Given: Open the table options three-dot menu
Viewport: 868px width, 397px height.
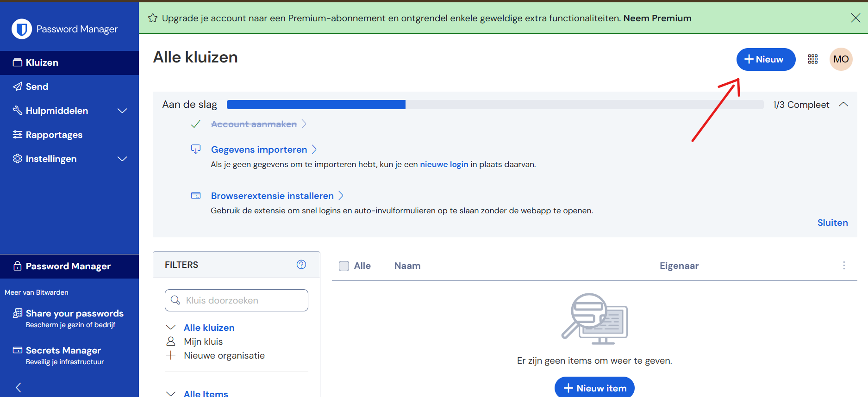Looking at the screenshot, I should [x=844, y=266].
